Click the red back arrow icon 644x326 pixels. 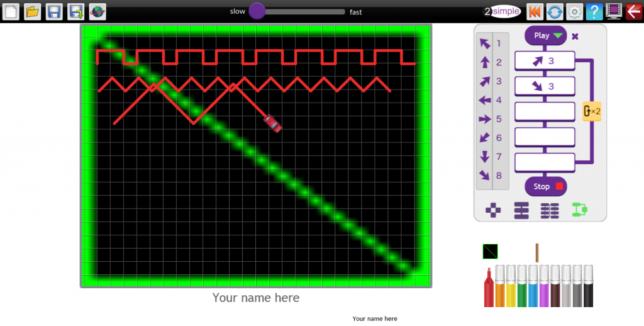click(634, 11)
